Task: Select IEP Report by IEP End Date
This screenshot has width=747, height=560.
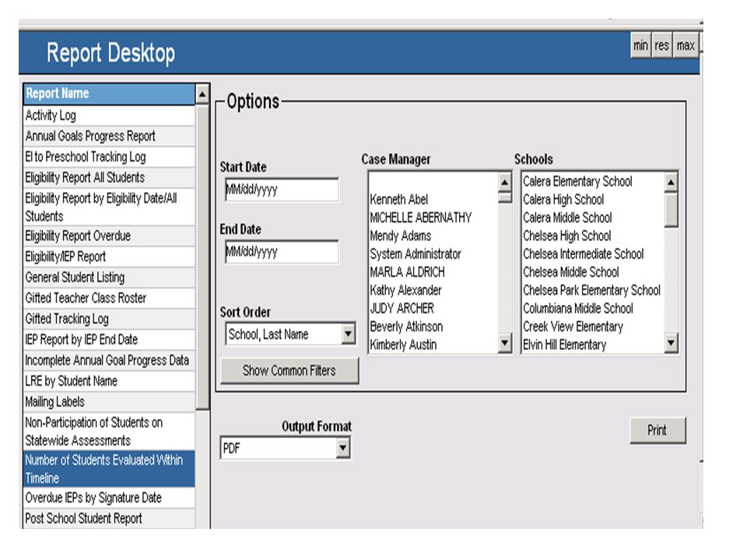Action: pyautogui.click(x=109, y=340)
